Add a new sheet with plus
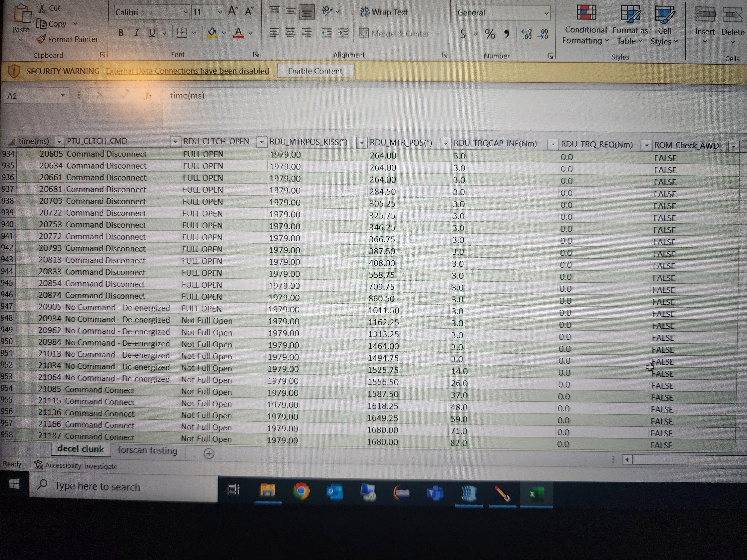747x560 pixels. 209,453
